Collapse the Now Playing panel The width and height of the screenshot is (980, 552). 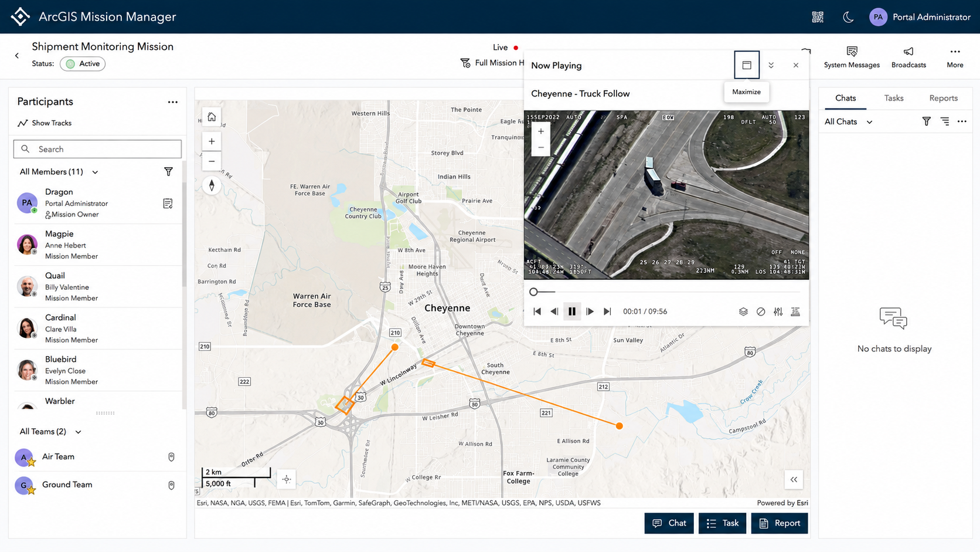click(x=771, y=65)
